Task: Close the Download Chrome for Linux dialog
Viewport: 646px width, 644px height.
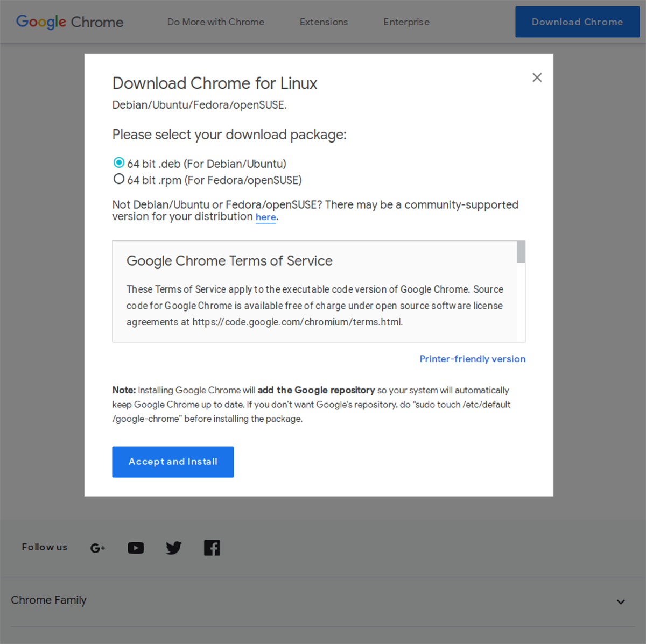Action: (537, 77)
